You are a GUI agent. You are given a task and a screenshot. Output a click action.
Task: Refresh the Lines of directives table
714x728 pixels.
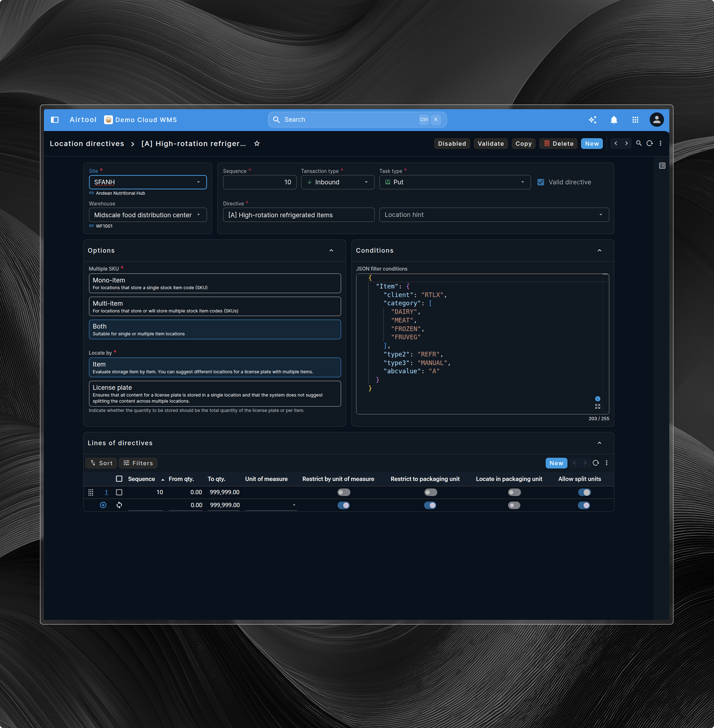[596, 463]
